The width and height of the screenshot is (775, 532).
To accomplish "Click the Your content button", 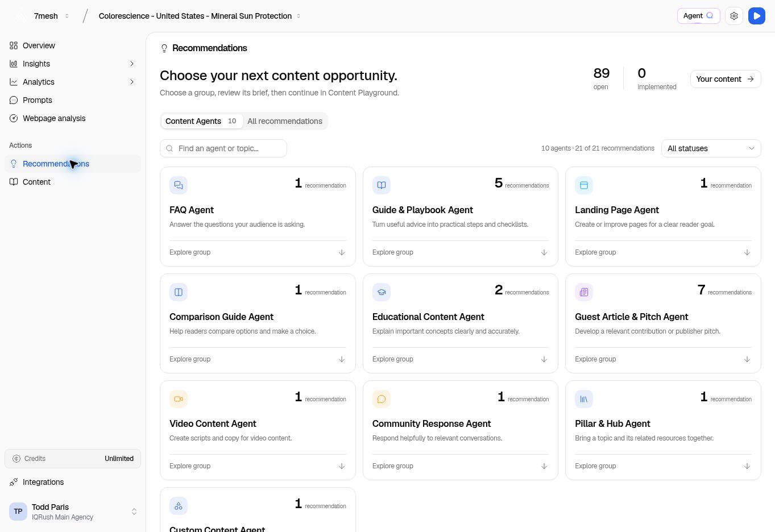I will [x=726, y=79].
